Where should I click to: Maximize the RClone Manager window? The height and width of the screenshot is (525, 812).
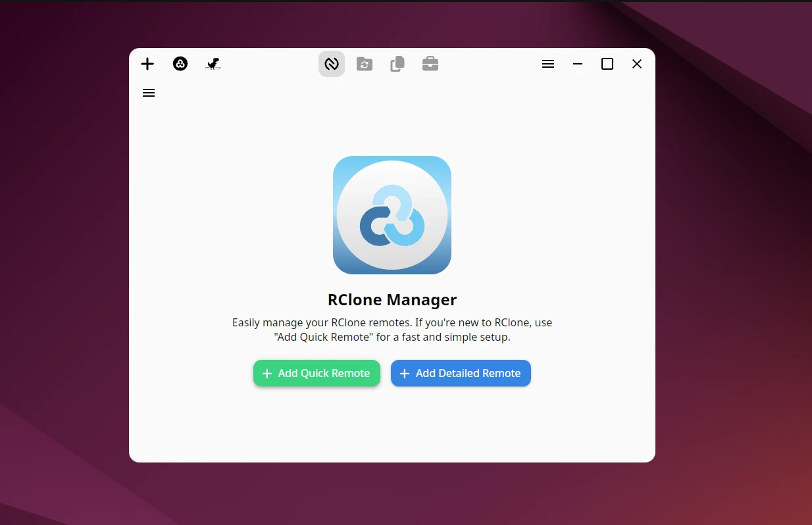tap(607, 64)
